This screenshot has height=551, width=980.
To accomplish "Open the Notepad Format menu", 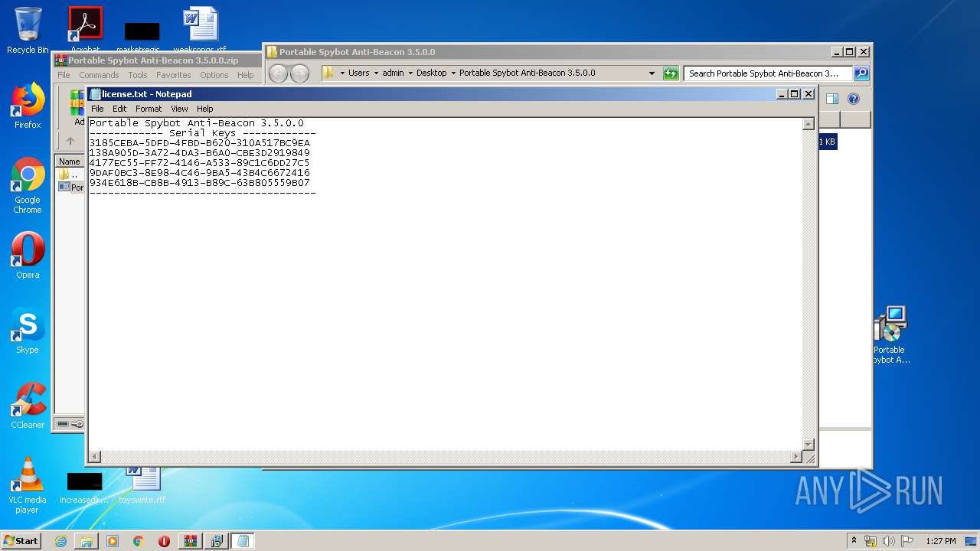I will click(149, 109).
